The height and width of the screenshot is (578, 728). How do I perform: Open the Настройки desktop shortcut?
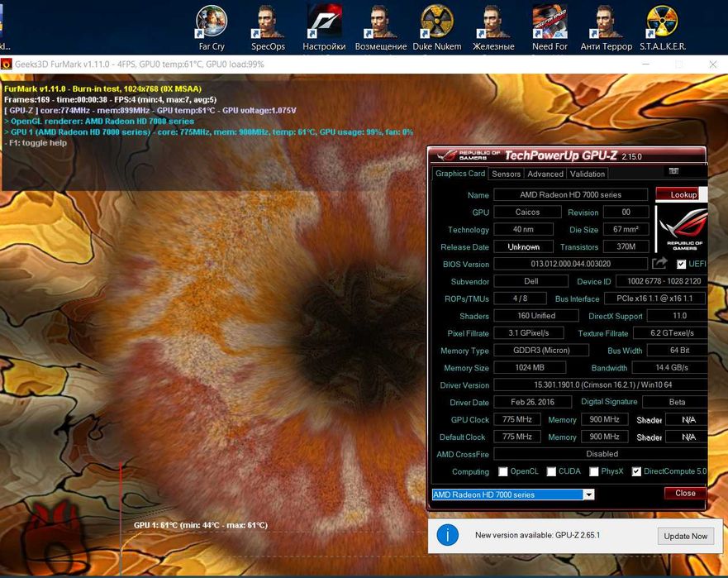324,28
